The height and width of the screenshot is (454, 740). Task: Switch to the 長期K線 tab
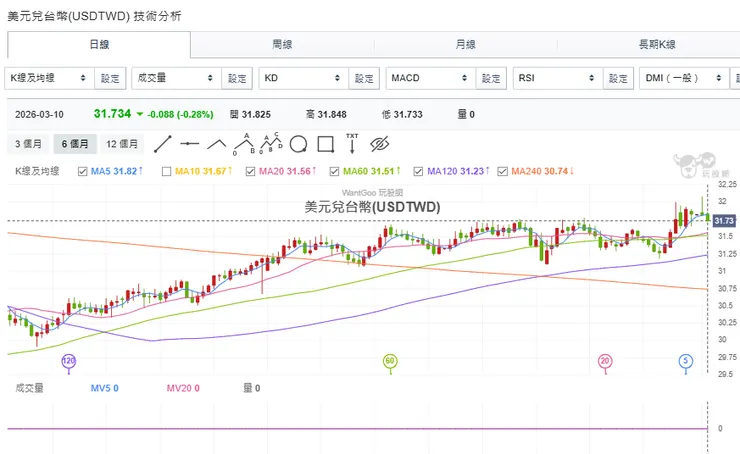click(x=657, y=45)
